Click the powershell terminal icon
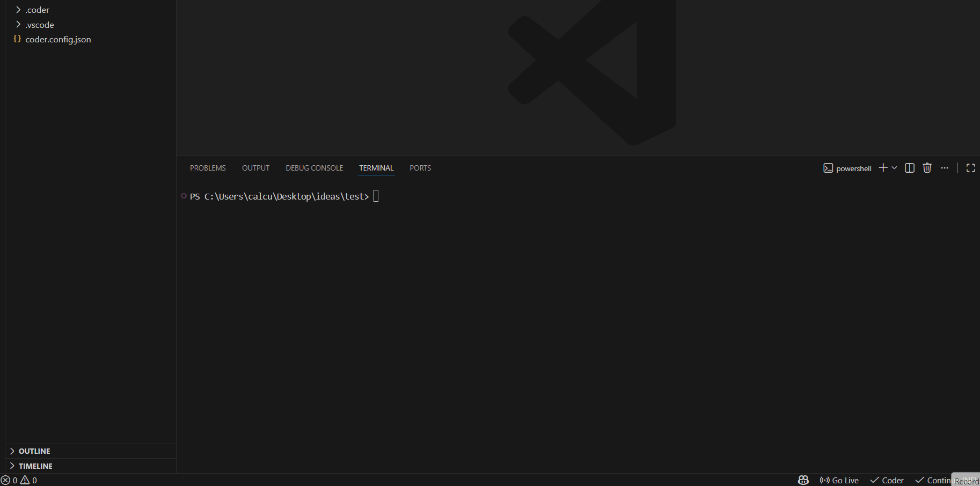 (x=828, y=168)
